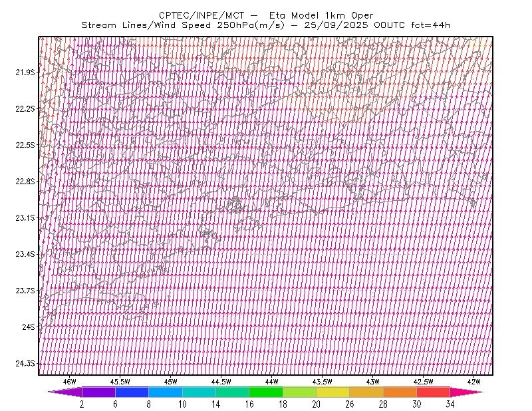The image size is (532, 411).
Task: Select the lime swatch between 18 and 20
Action: coord(300,392)
